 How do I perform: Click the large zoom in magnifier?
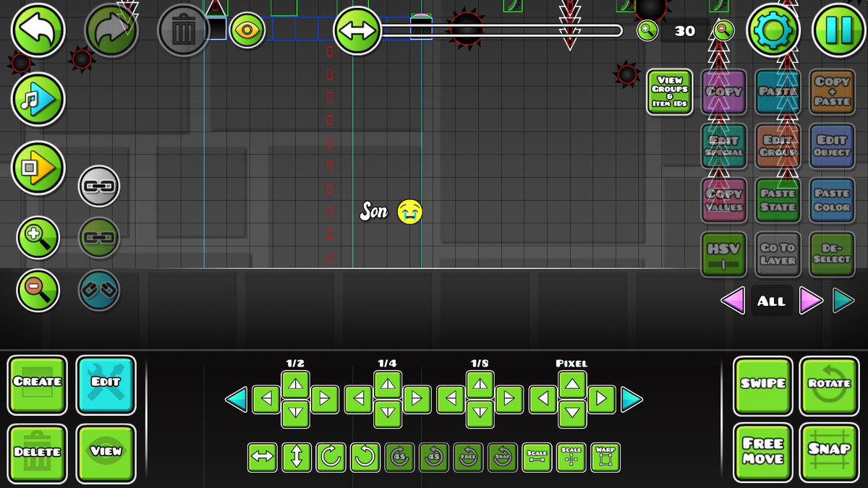tap(38, 238)
